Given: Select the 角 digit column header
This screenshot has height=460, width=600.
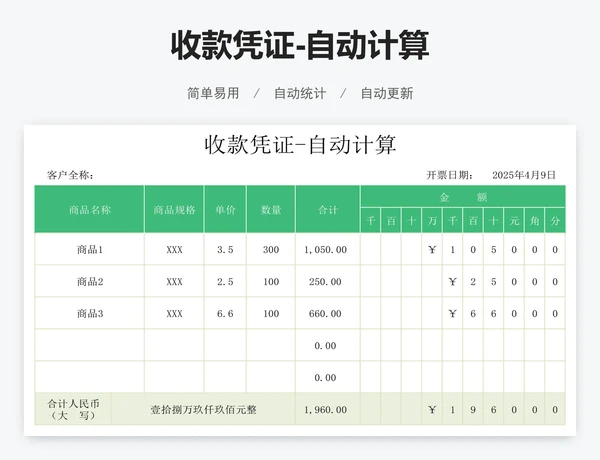Looking at the screenshot, I should (x=535, y=221).
